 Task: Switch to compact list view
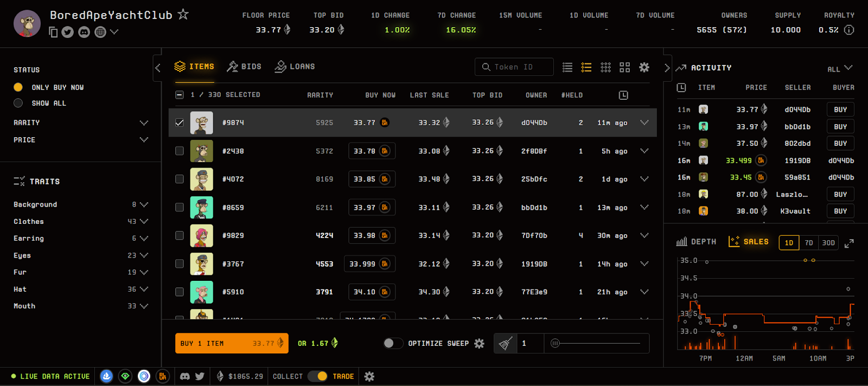[x=567, y=67]
